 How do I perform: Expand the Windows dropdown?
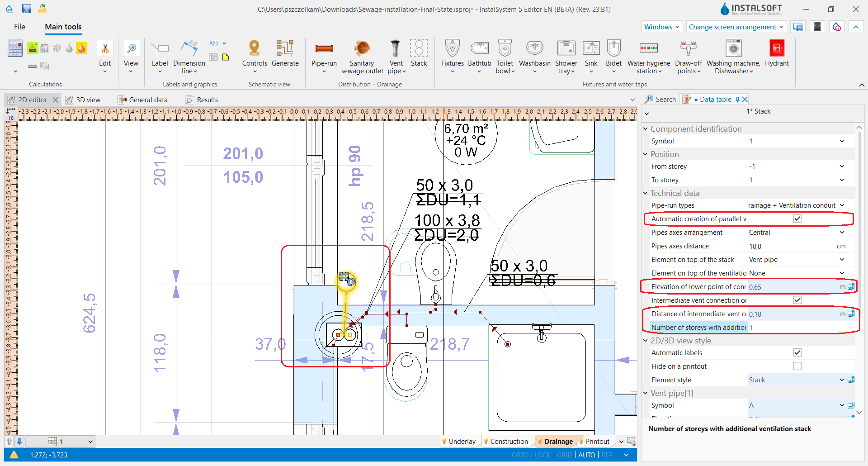click(x=661, y=27)
